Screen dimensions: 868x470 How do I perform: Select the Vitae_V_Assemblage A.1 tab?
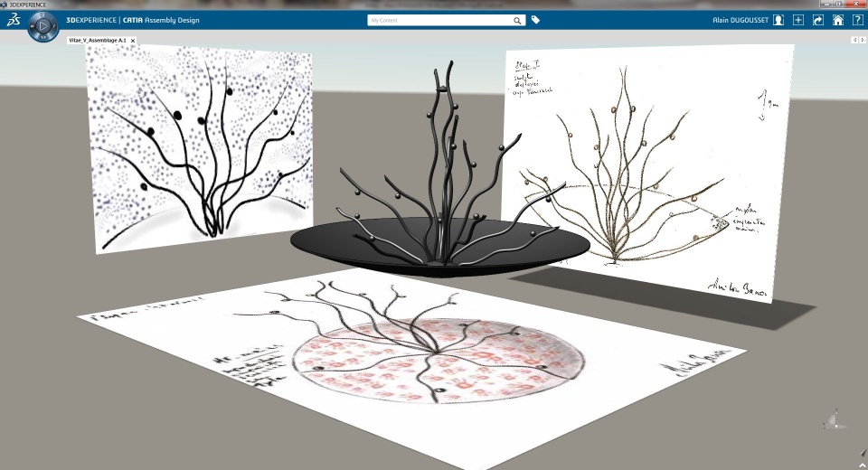tap(98, 41)
